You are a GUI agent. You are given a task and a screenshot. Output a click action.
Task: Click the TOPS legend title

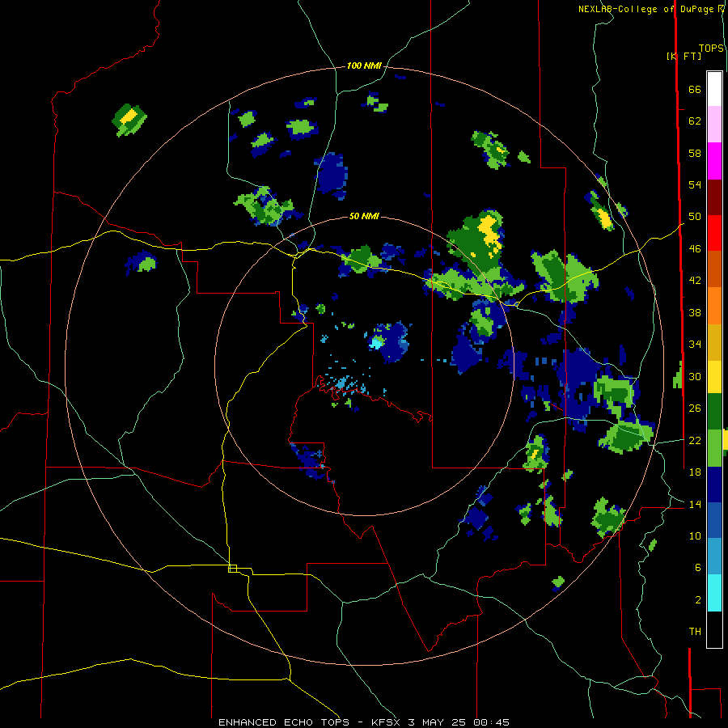[711, 48]
